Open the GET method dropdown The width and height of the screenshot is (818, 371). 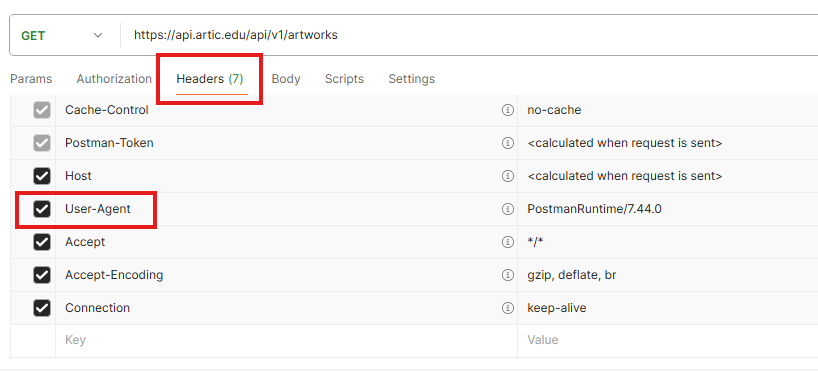coord(62,35)
